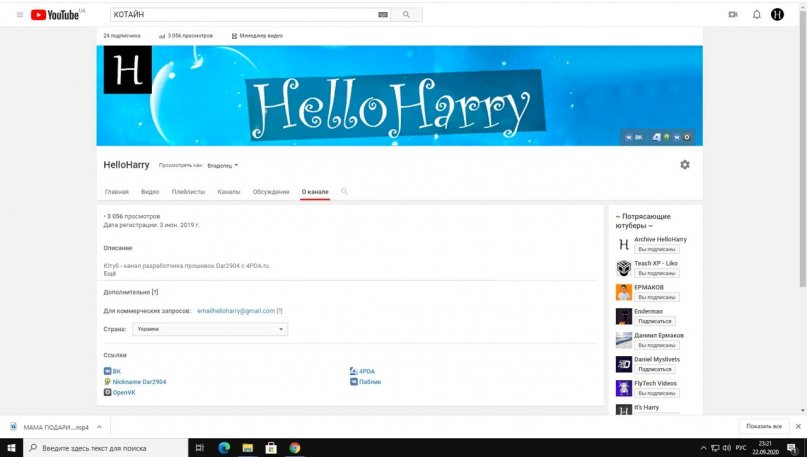The image size is (807, 457).
Task: Open the Страна country dropdown
Action: (210, 329)
